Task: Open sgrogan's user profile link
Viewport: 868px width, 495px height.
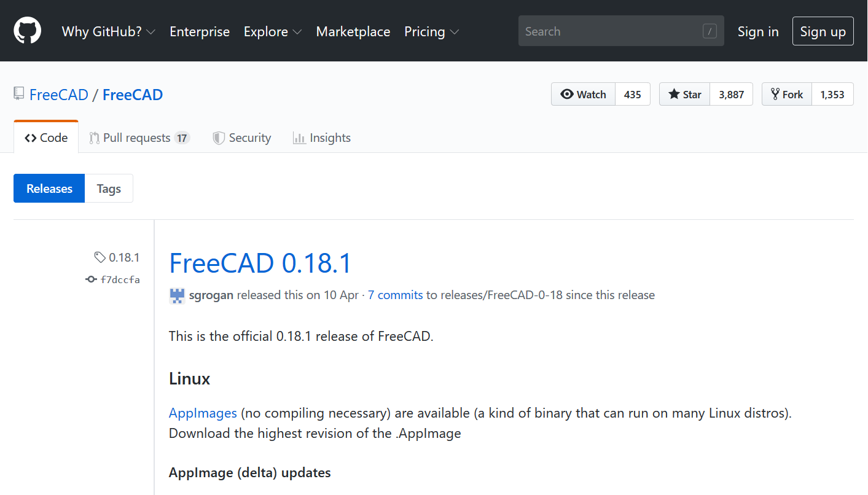Action: pos(211,295)
